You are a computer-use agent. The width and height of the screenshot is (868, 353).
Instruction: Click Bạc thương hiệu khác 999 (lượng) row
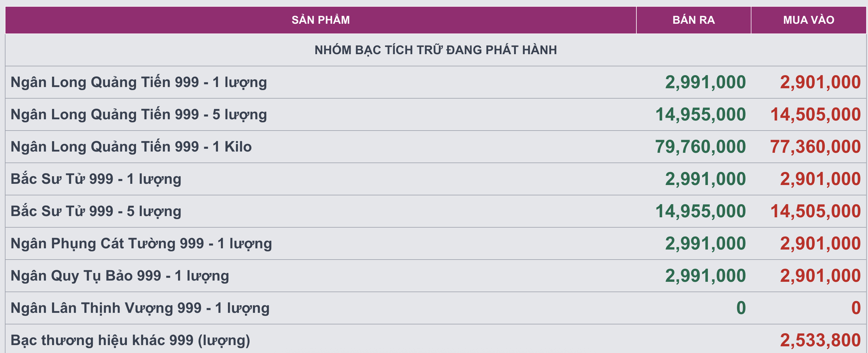click(x=130, y=340)
